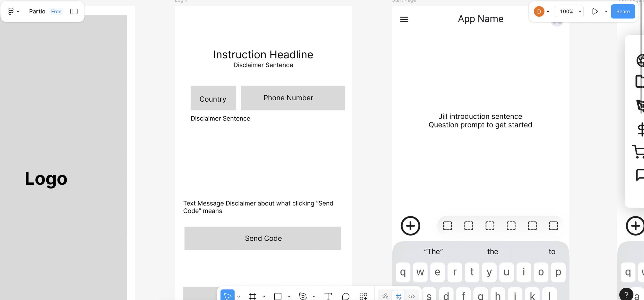Click the Share button
The height and width of the screenshot is (300, 644).
623,11
